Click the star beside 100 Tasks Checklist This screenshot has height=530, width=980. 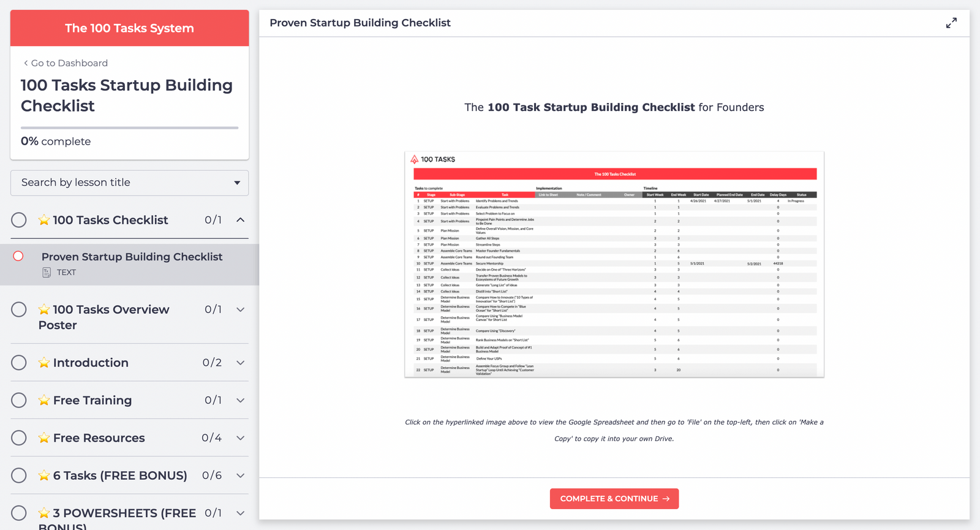click(x=43, y=219)
